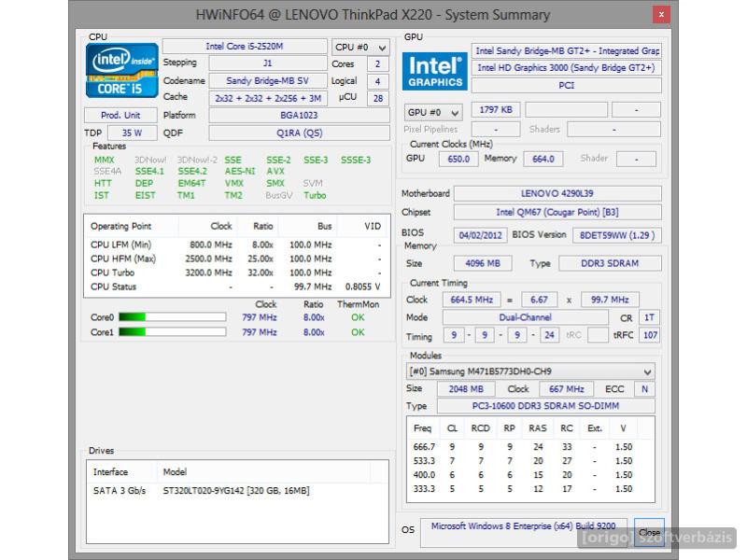Click the MMX feature label
The image size is (747, 560).
[x=104, y=160]
